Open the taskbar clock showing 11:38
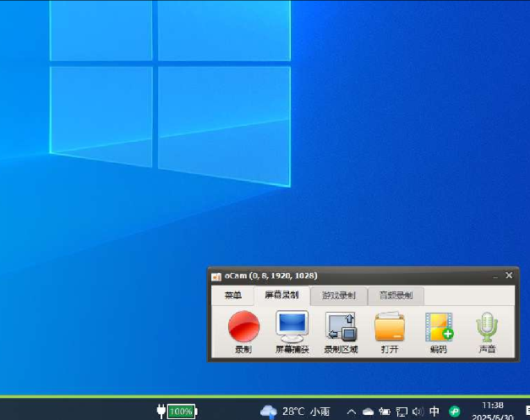Viewport: 530px width, 420px height. coord(493,411)
